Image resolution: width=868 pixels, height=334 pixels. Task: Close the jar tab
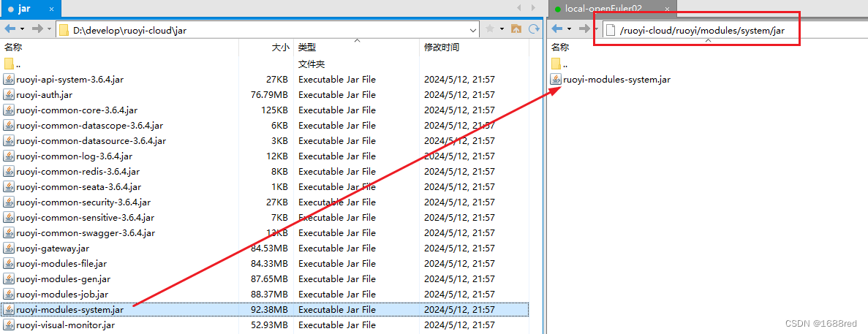click(x=52, y=9)
